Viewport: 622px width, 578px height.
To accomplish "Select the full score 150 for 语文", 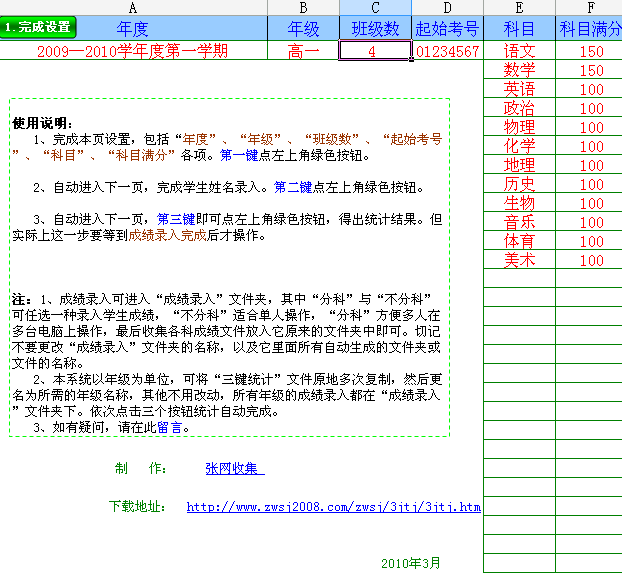I will coord(592,51).
